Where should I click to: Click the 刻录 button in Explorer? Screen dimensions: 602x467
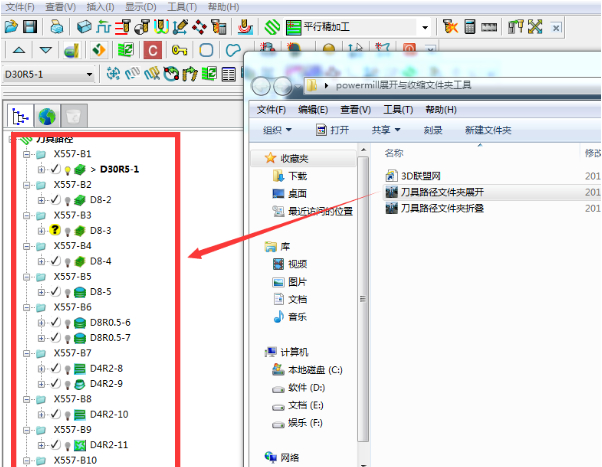[x=433, y=130]
